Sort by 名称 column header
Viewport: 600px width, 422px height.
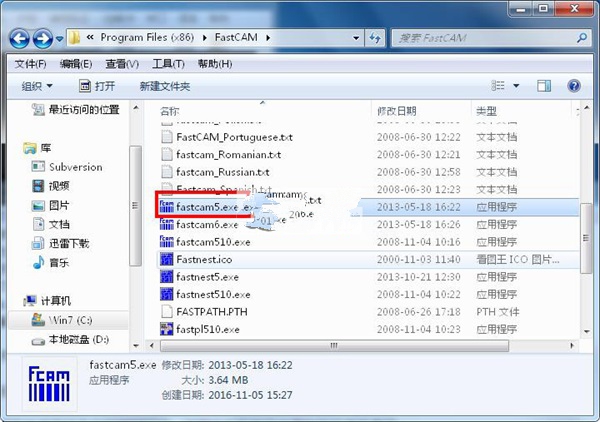(x=169, y=111)
